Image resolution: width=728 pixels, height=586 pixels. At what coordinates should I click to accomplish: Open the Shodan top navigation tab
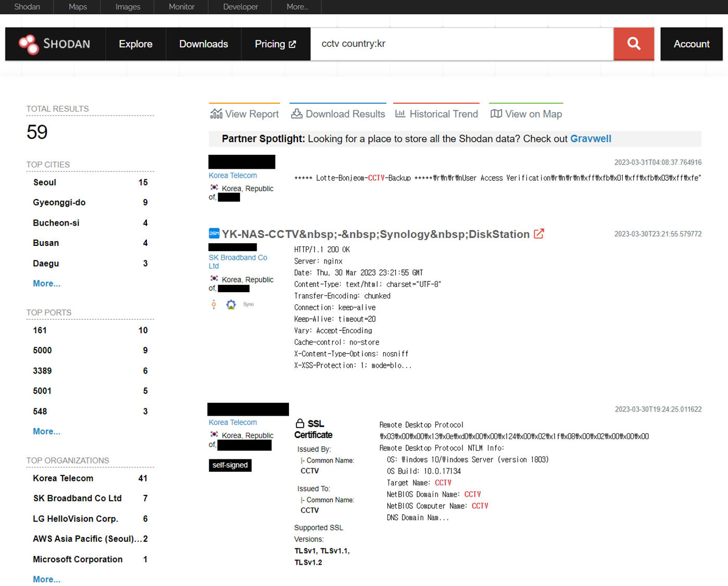click(27, 7)
